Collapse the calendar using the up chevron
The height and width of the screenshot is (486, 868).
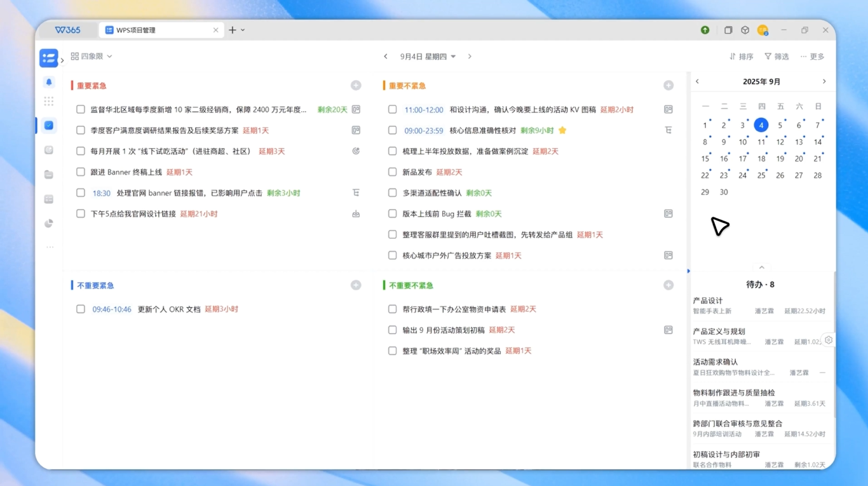tap(761, 267)
